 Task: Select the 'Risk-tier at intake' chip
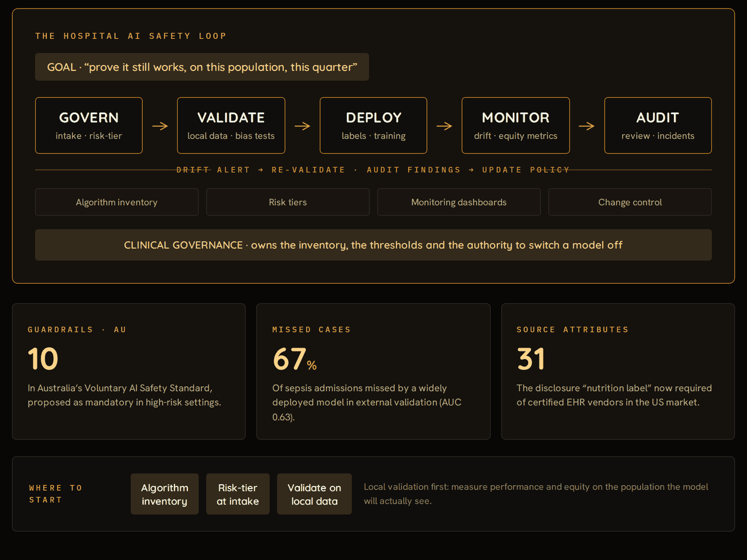click(238, 494)
